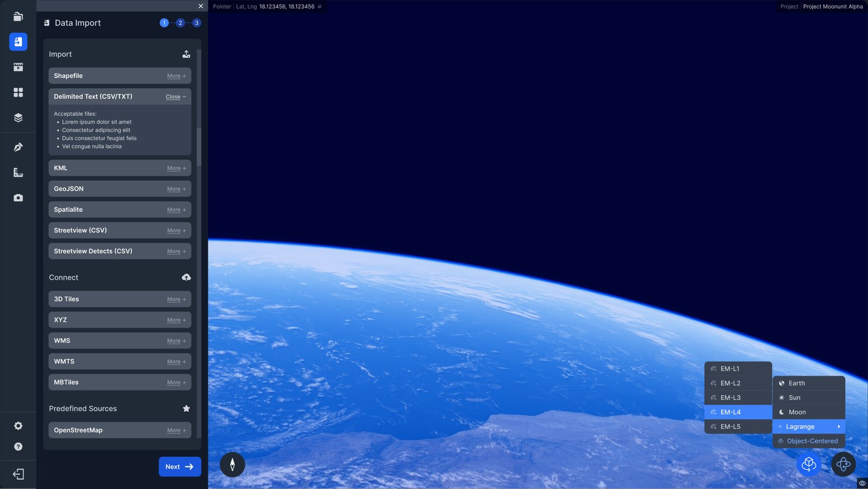Select EM-L1 from Lagrange submenu
868x489 pixels.
738,369
